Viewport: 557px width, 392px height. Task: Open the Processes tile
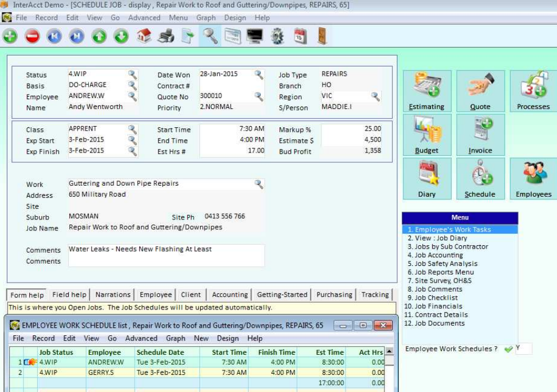[x=534, y=91]
